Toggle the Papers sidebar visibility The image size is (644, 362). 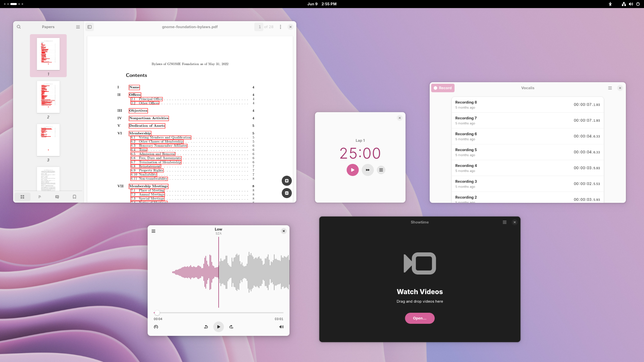click(90, 27)
